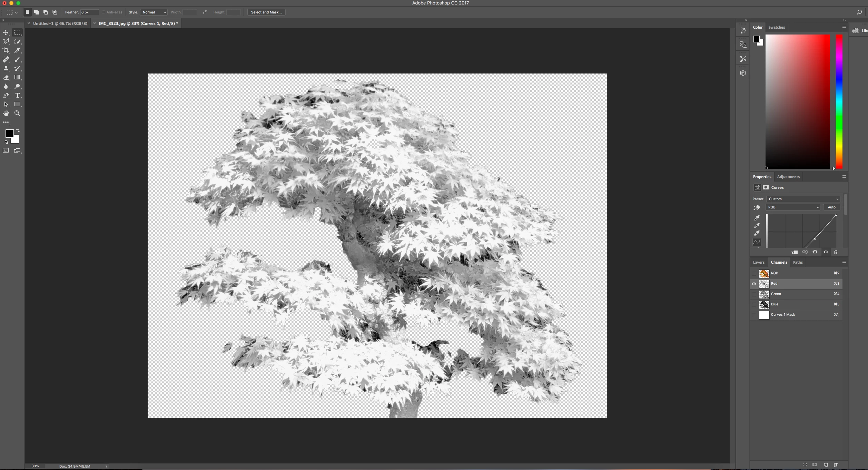
Task: Open the Style dropdown set to Normal
Action: (154, 12)
